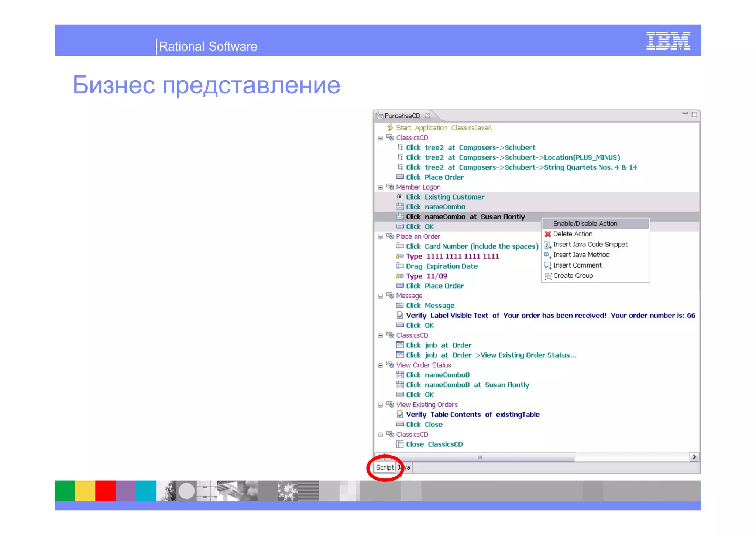This screenshot has height=535, width=756.
Task: Select 'Click OK' row under View Order Status
Action: coord(537,395)
